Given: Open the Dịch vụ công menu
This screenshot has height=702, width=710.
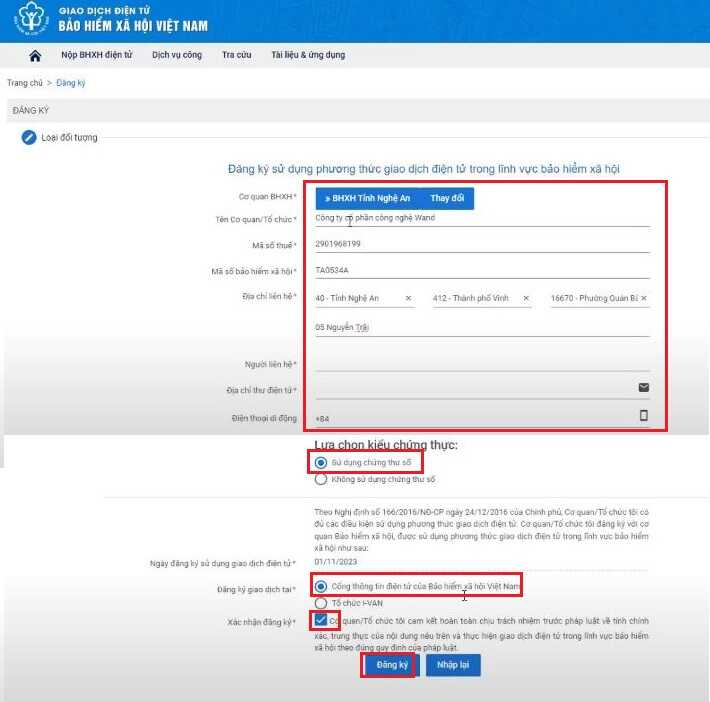Looking at the screenshot, I should tap(177, 55).
